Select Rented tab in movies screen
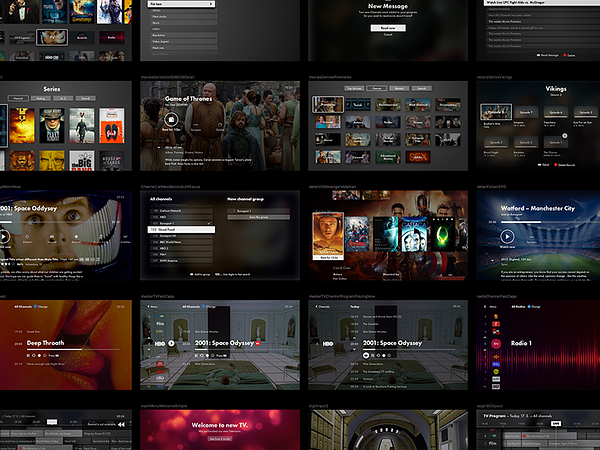The image size is (600, 450). [399, 88]
